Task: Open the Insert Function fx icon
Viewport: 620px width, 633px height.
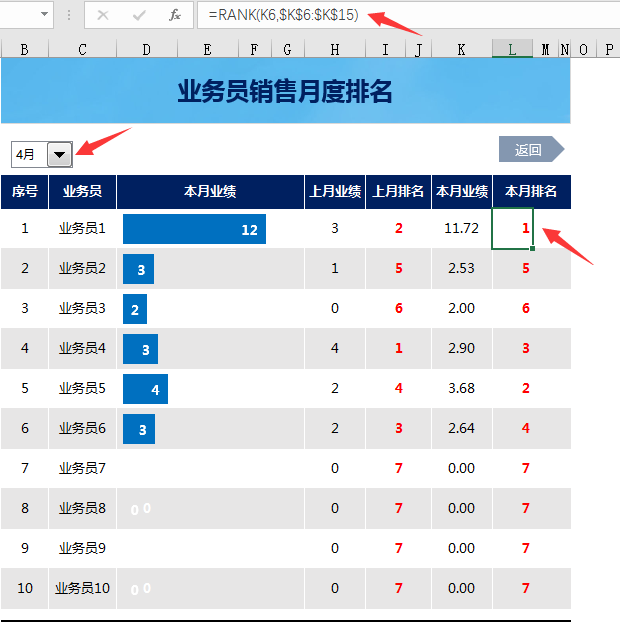Action: [175, 15]
